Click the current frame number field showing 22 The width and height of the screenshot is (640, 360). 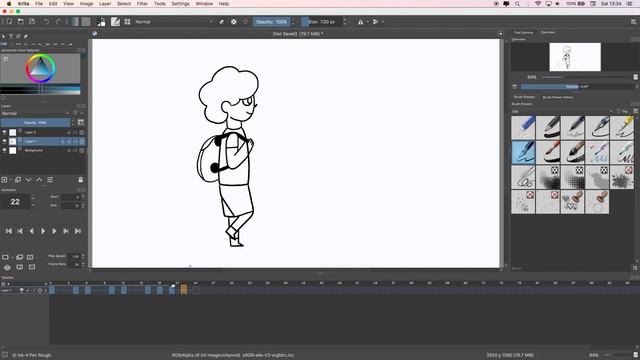(x=15, y=202)
